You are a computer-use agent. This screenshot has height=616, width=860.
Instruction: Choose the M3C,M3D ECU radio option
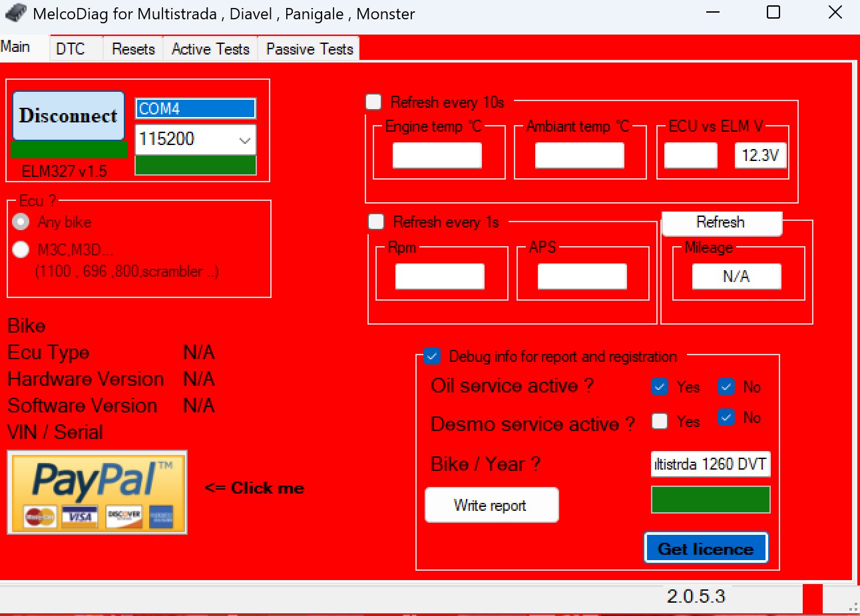21,249
